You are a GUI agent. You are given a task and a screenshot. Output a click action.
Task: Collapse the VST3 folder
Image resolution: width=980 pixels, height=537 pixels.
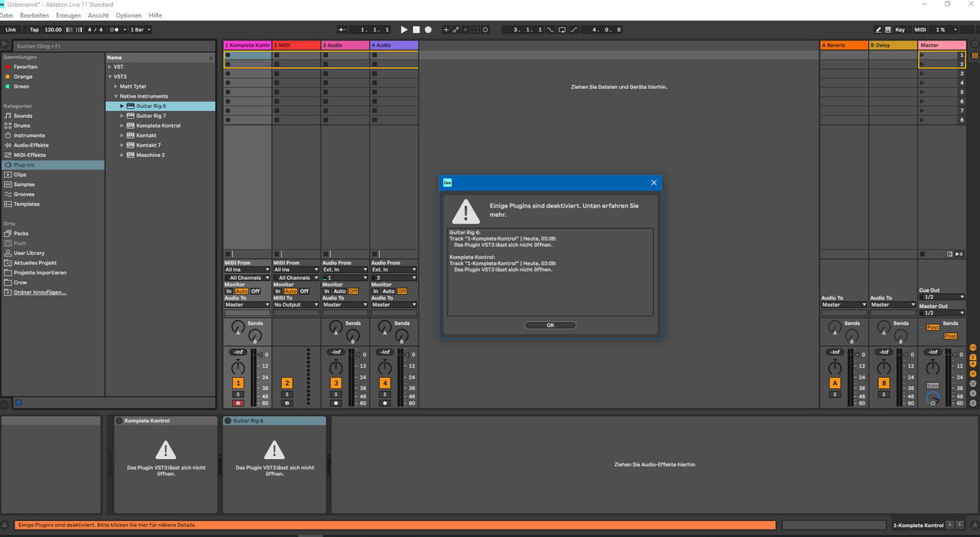click(x=109, y=77)
